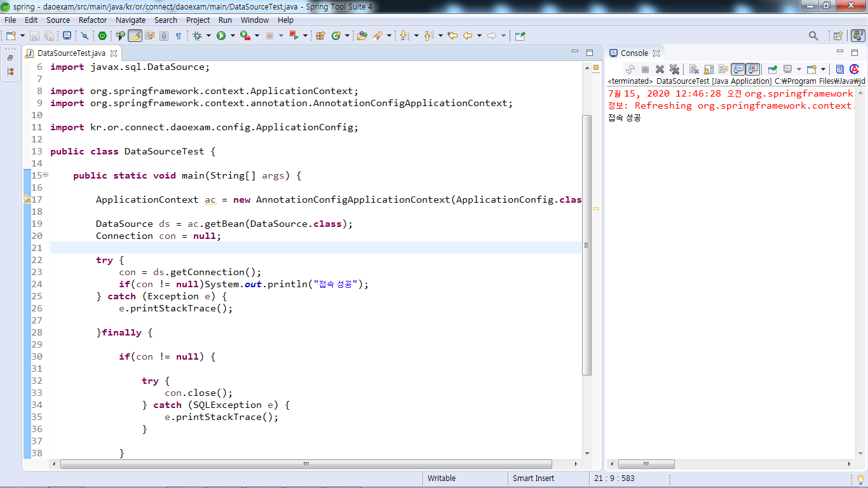The image size is (868, 488).
Task: Expand the Run configurations dropdown
Action: click(x=233, y=36)
